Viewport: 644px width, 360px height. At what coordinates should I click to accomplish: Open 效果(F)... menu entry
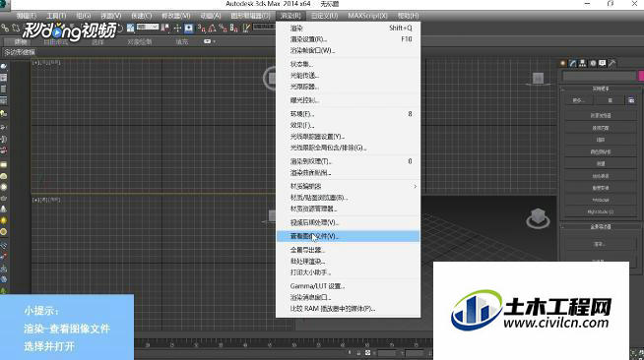pos(349,125)
